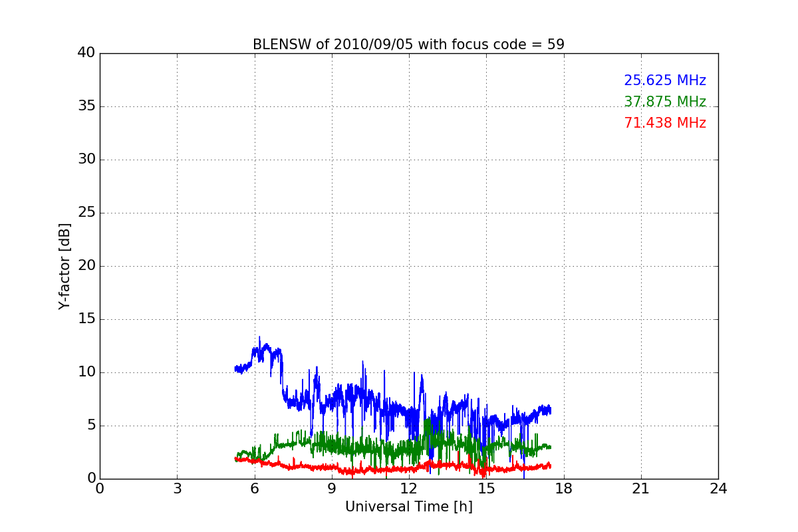
Task: Click the x-axis tick label '18'
Action: click(x=564, y=489)
